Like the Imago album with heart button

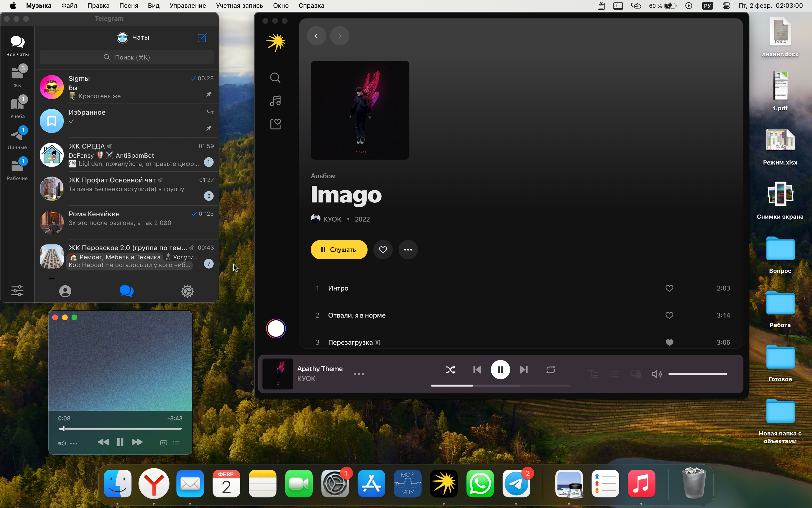point(383,250)
